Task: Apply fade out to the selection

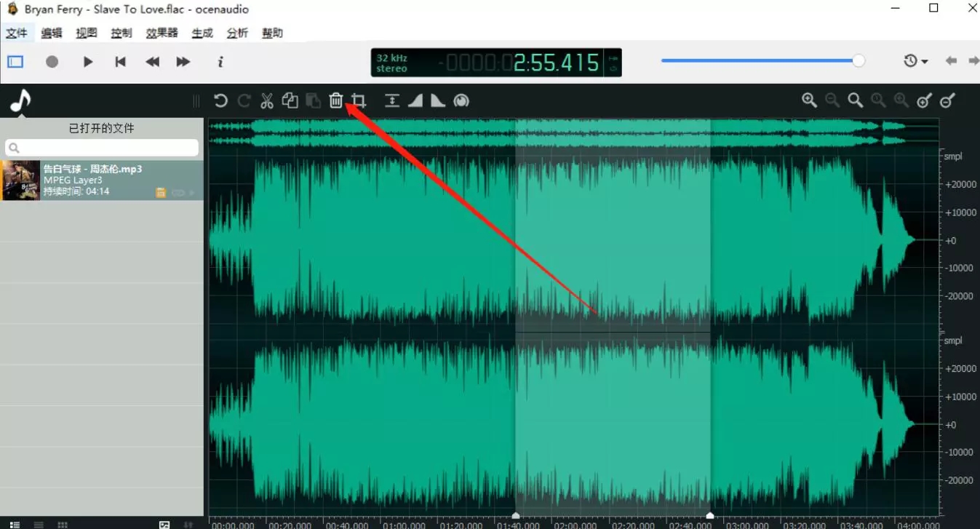Action: coord(437,100)
